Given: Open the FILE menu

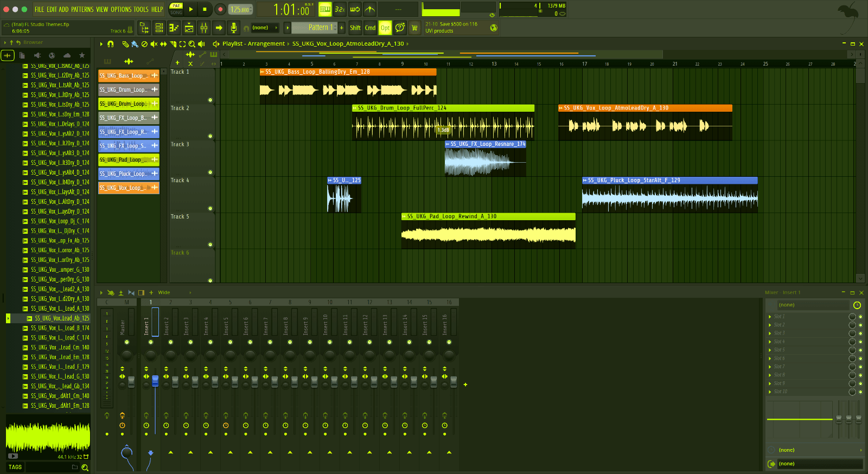Looking at the screenshot, I should pos(39,9).
